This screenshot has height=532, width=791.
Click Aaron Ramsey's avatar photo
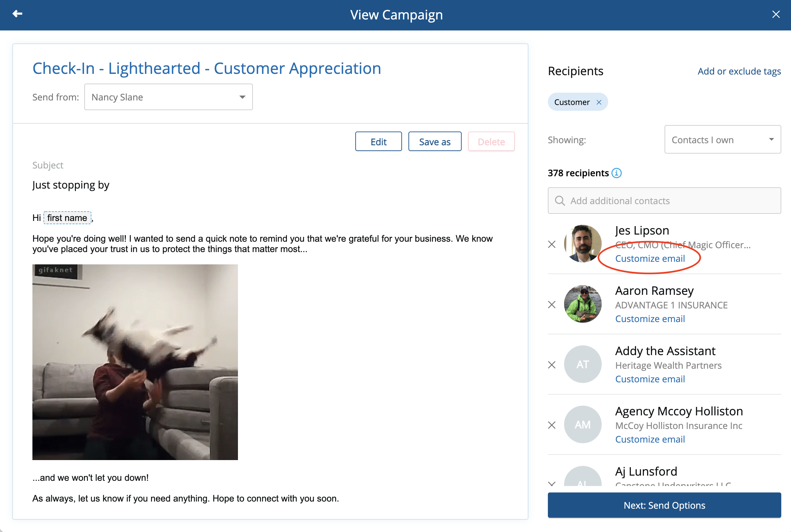583,304
